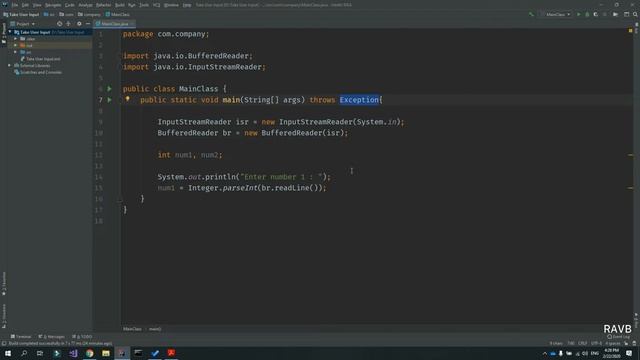The height and width of the screenshot is (360, 640).
Task: Open the Code menu
Action: tap(70, 5)
